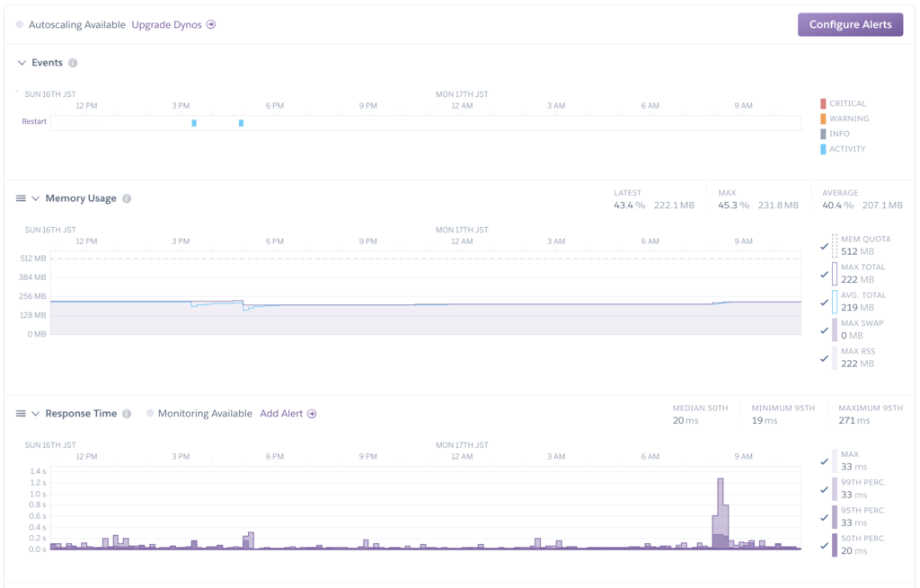Open the Upgrade Dynos link
Viewport: 920px width, 588px height.
(166, 24)
